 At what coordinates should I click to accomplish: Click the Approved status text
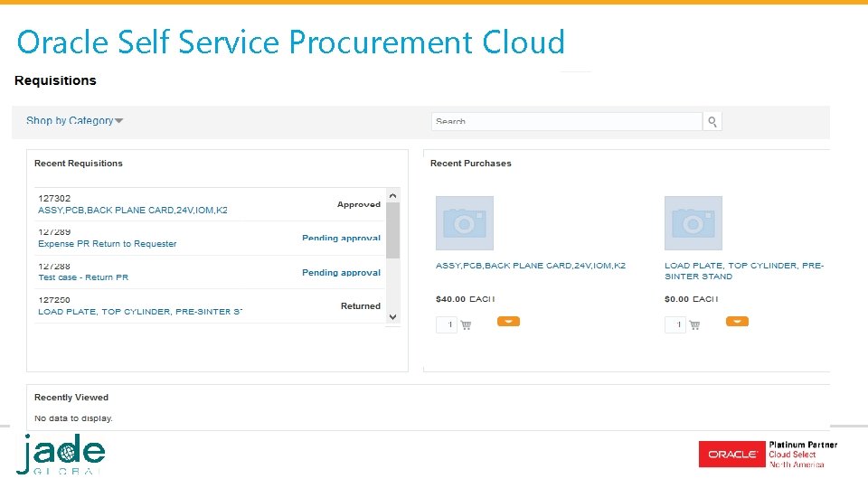[x=359, y=204]
